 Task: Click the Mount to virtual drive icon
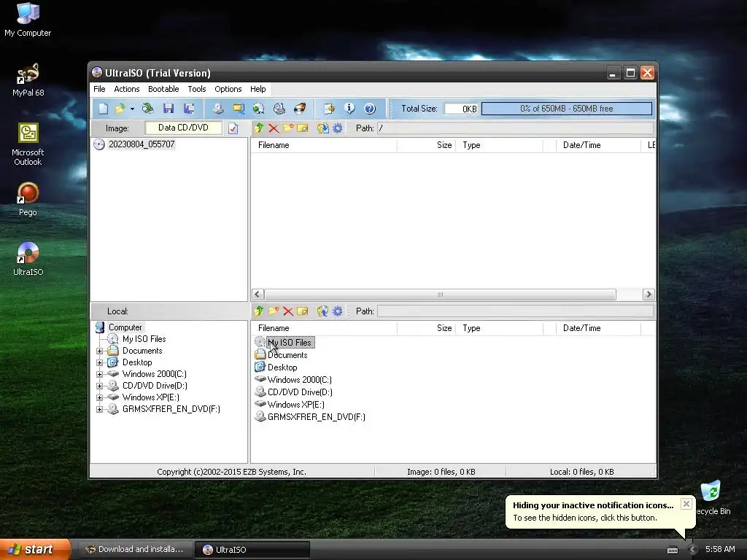[x=279, y=109]
